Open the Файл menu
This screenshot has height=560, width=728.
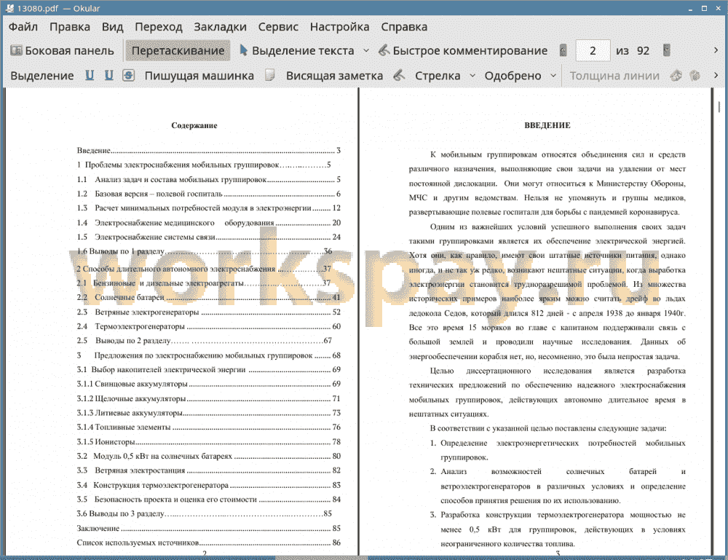(x=23, y=27)
